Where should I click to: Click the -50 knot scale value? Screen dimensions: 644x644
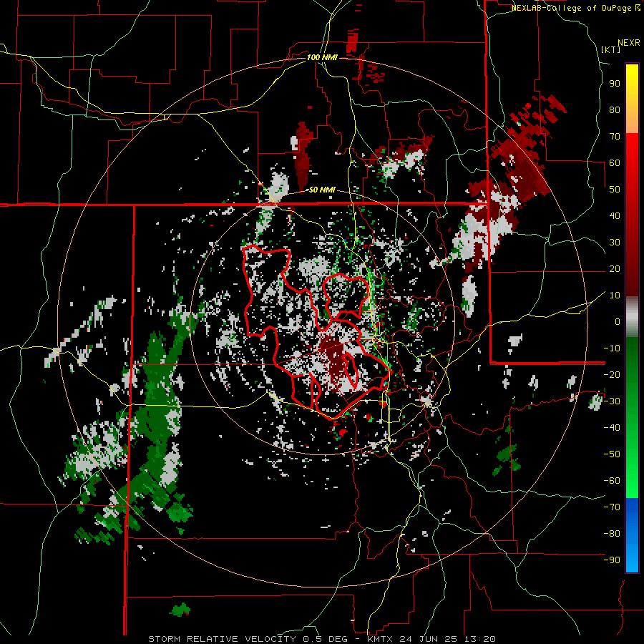click(x=612, y=454)
